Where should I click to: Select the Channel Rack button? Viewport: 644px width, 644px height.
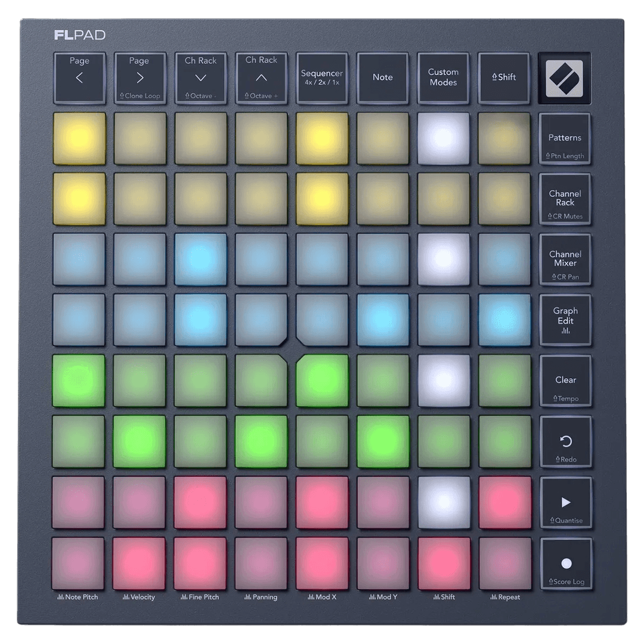(565, 199)
